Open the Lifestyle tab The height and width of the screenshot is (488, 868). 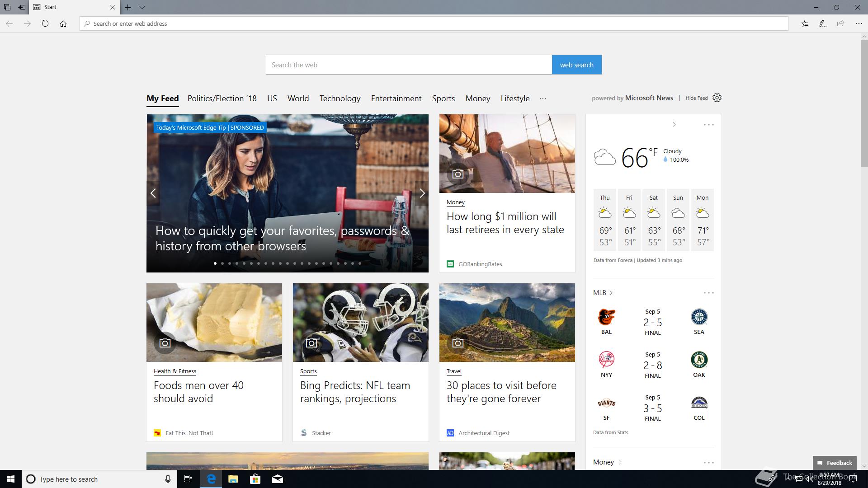[515, 99]
